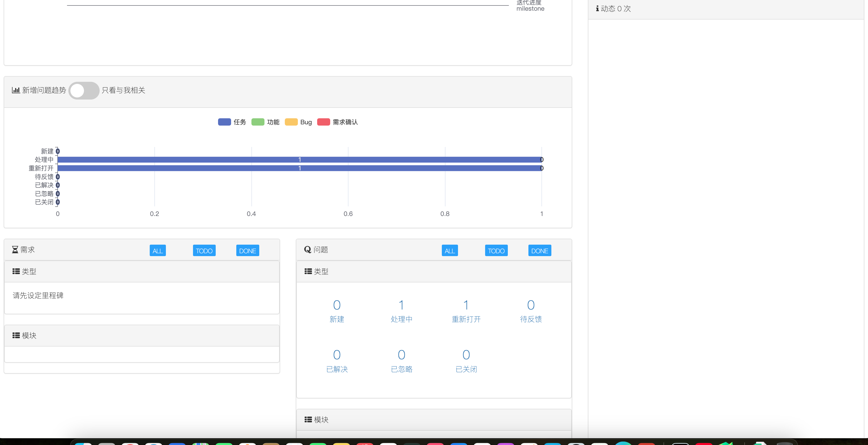Filter 需求 panel by DONE
Viewport: 868px width, 445px height.
[x=248, y=250]
